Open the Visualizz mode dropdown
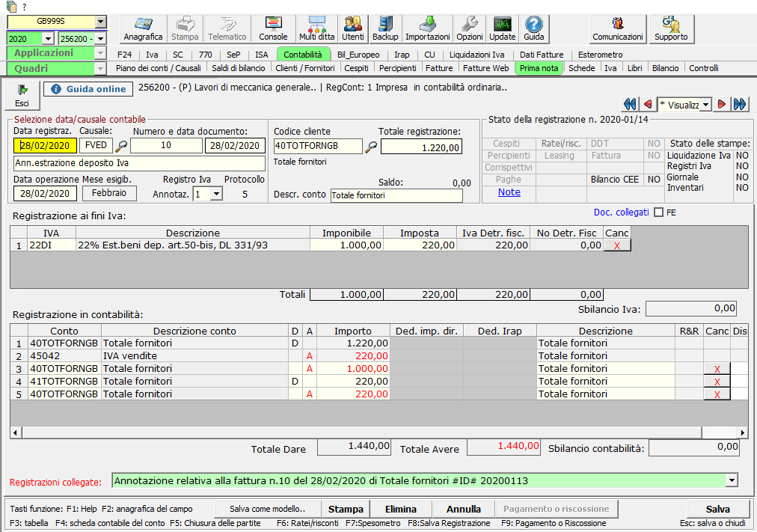 [706, 105]
